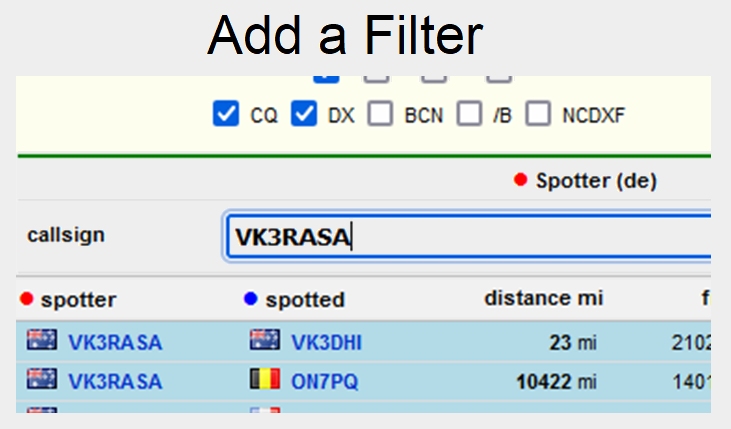The height and width of the screenshot is (429, 731).
Task: Click the blue dot next to spotted header
Action: point(250,299)
